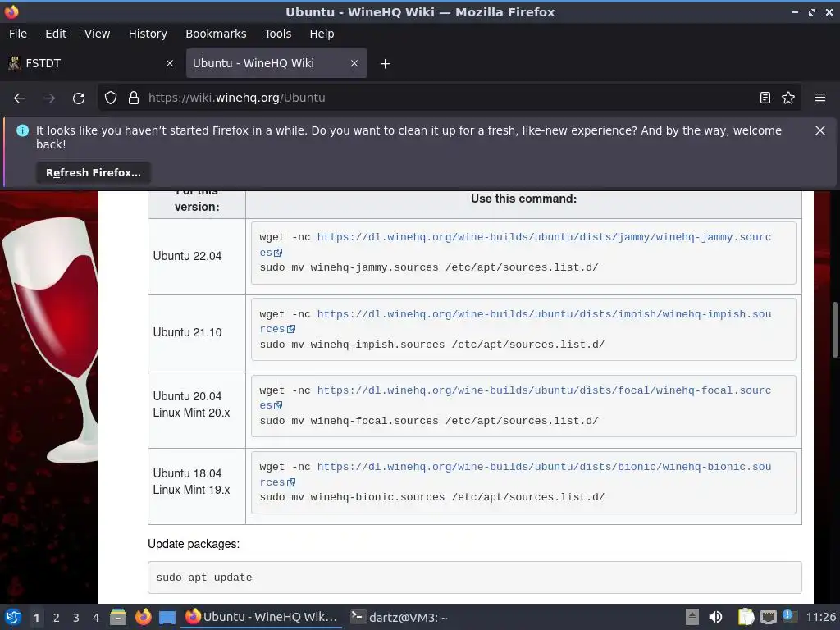The height and width of the screenshot is (630, 840).
Task: Switch to dartz@VM3 terminal taskbar entry
Action: pos(399,617)
